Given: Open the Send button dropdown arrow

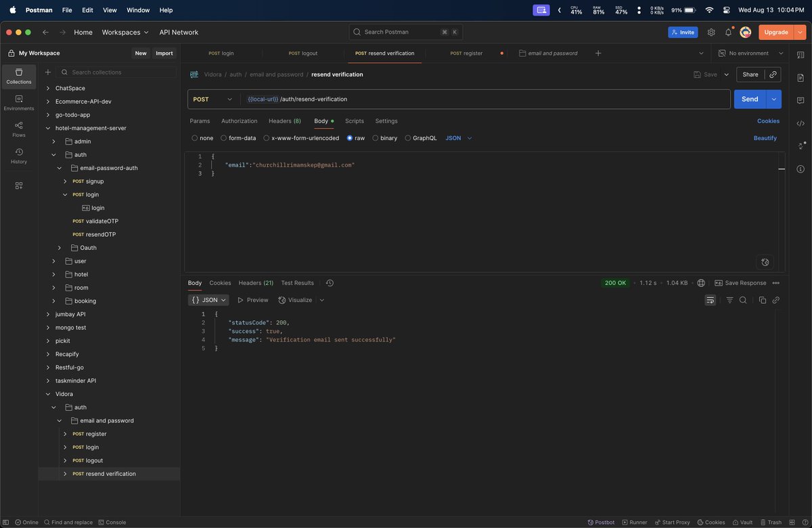Looking at the screenshot, I should click(x=773, y=99).
